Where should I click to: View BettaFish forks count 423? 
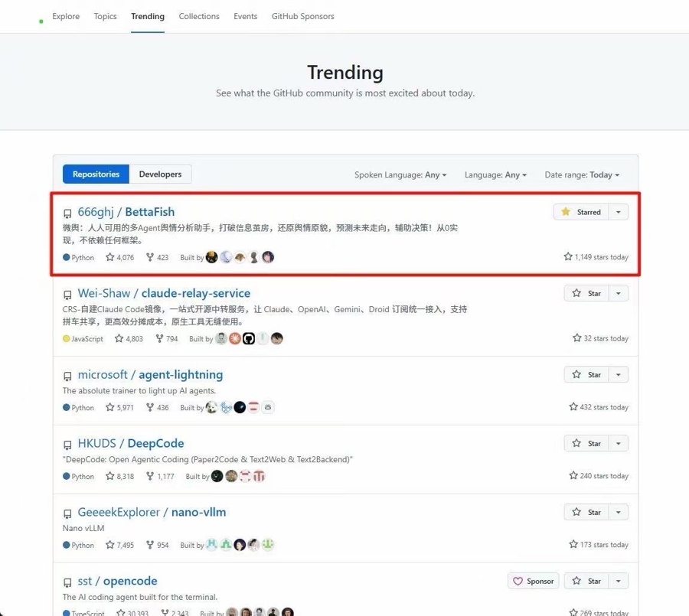[x=157, y=257]
